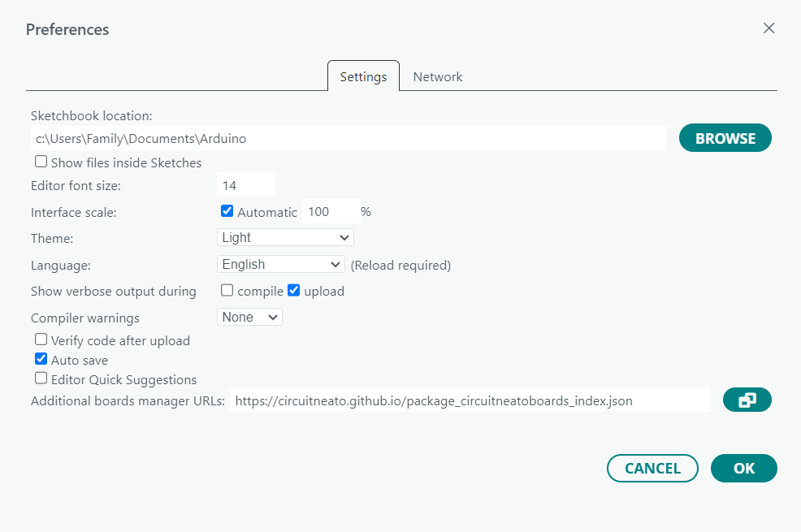Click the Sketchbook location path field
Image resolution: width=801 pixels, height=532 pixels.
tap(349, 138)
